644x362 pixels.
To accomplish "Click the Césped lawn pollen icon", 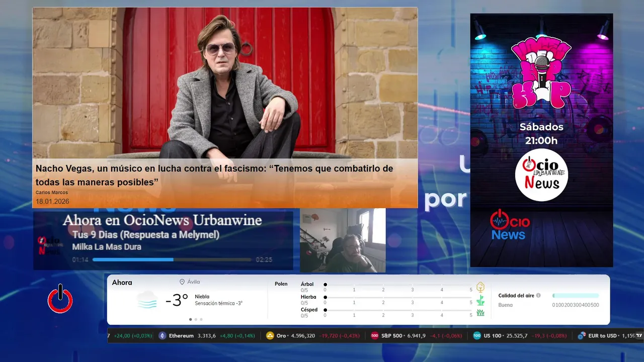I will coord(480,313).
